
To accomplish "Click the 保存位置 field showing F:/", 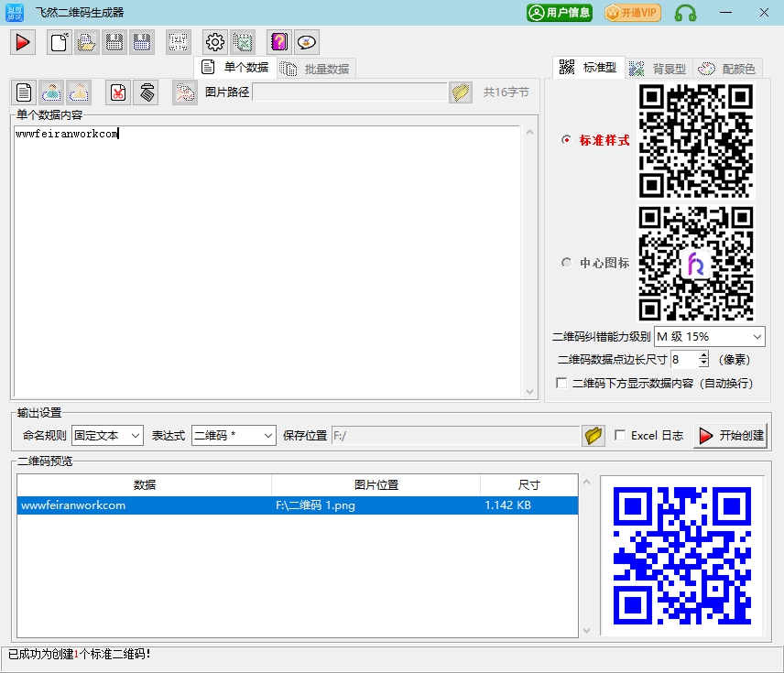I will (455, 436).
